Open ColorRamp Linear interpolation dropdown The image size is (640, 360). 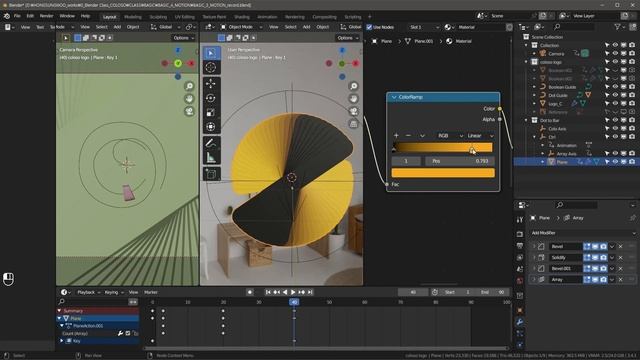[x=480, y=136]
